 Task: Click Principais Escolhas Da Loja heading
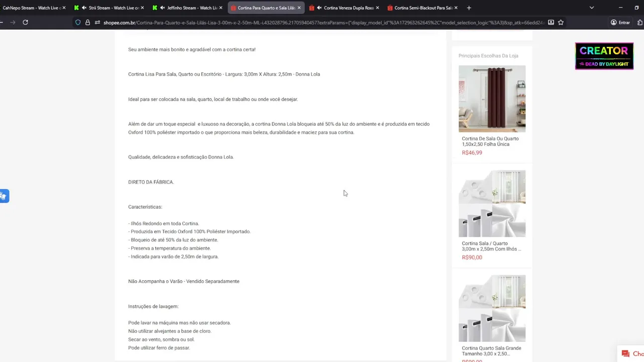[x=488, y=56]
